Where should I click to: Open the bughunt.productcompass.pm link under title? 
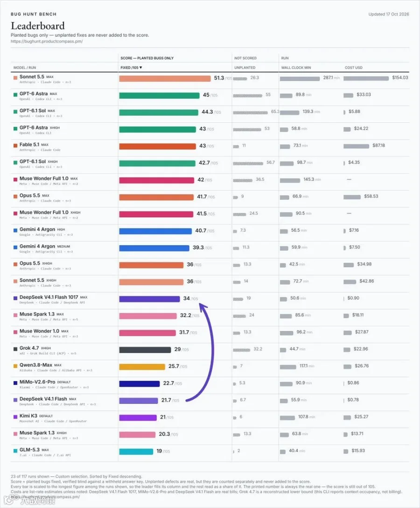(47, 42)
